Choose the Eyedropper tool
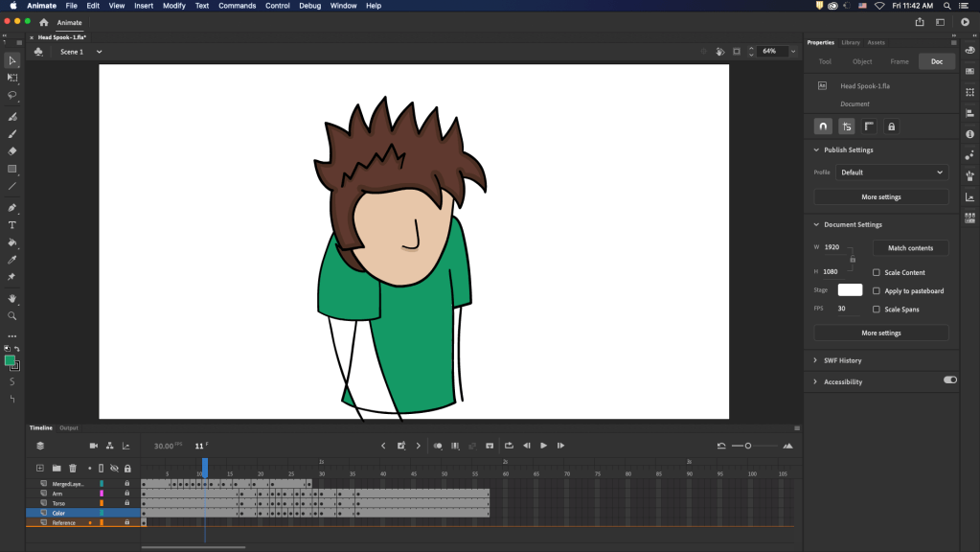 coord(12,260)
